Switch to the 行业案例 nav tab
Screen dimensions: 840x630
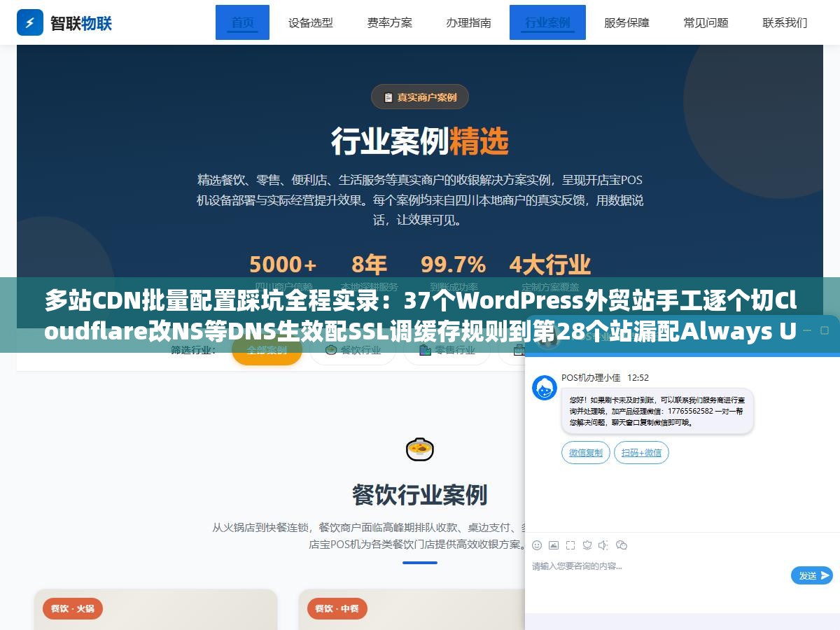pos(547,22)
